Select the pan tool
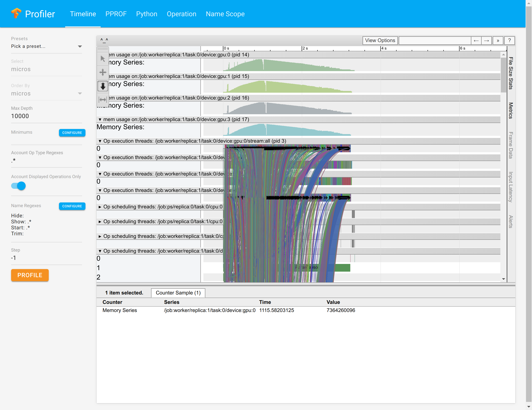This screenshot has width=532, height=410. [103, 72]
